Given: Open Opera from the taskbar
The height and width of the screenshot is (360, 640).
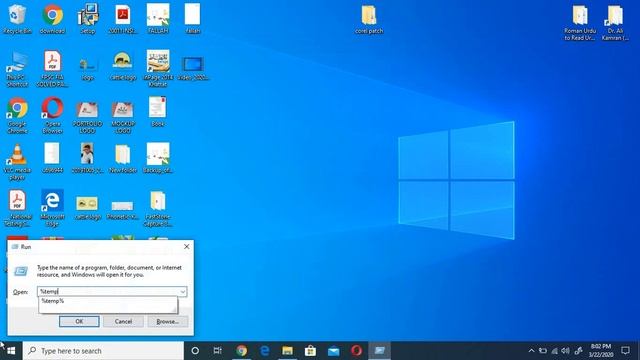Looking at the screenshot, I should pyautogui.click(x=356, y=351).
